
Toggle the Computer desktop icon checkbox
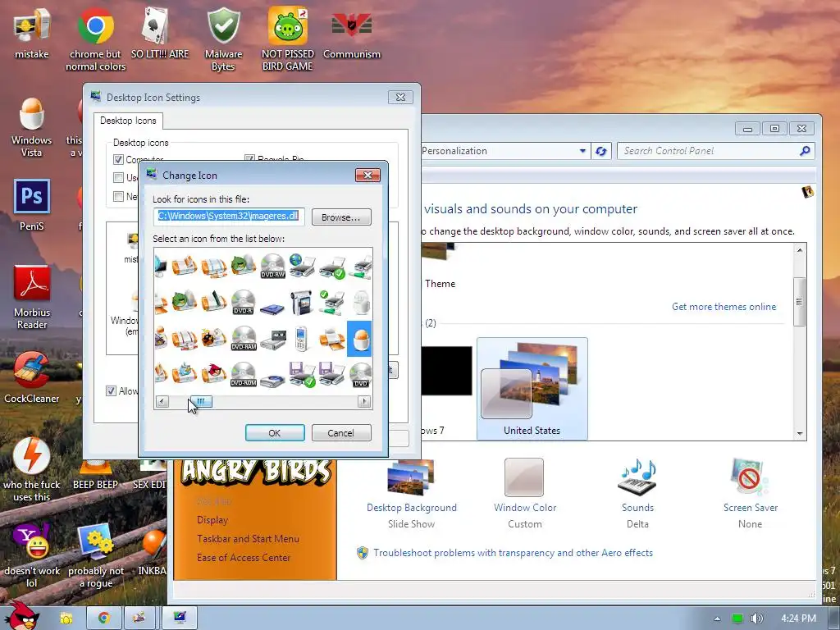pyautogui.click(x=118, y=159)
